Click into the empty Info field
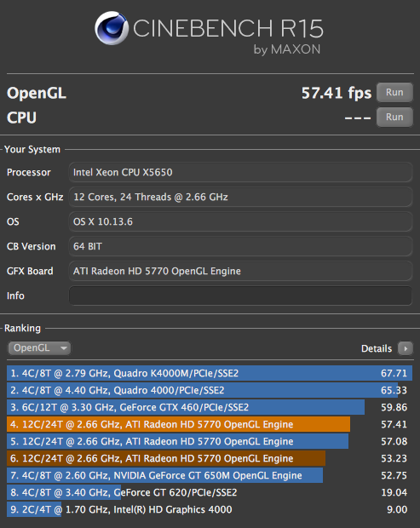 click(x=240, y=296)
